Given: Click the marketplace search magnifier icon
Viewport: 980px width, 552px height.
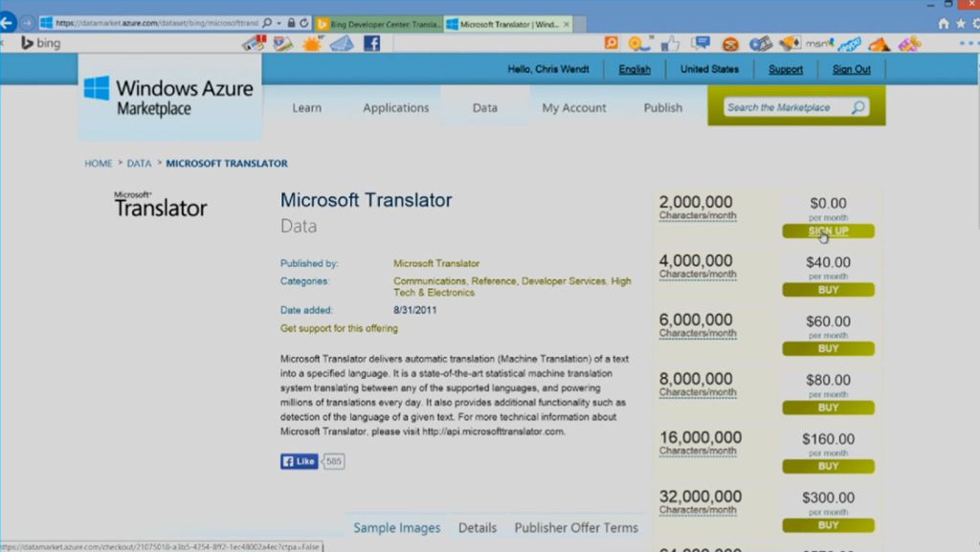Looking at the screenshot, I should coord(858,107).
